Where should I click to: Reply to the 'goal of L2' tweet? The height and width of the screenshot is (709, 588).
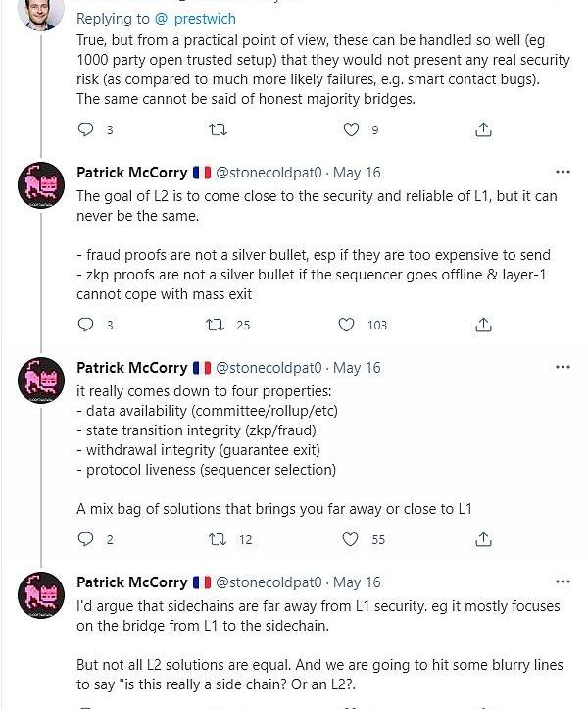coord(86,325)
